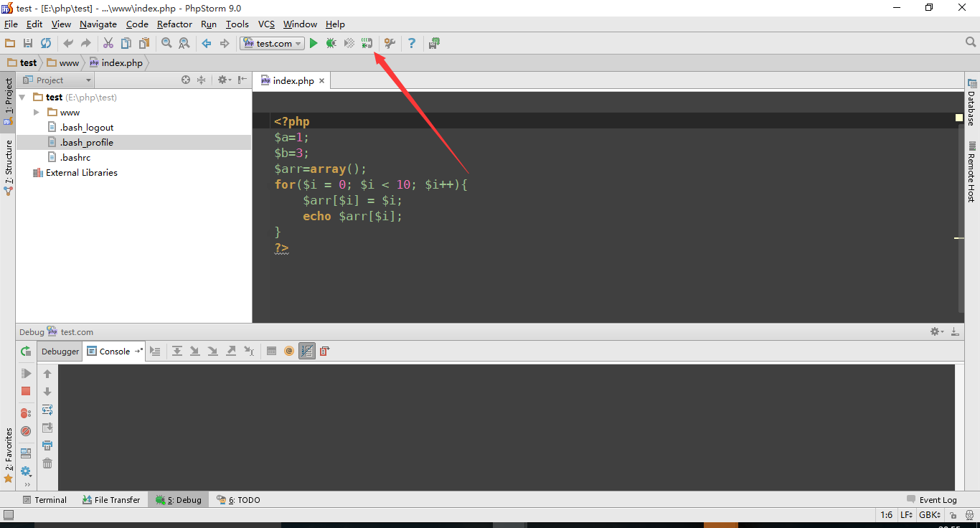Rerun test.com in the Debug panel
Viewport: 980px width, 528px height.
point(26,352)
